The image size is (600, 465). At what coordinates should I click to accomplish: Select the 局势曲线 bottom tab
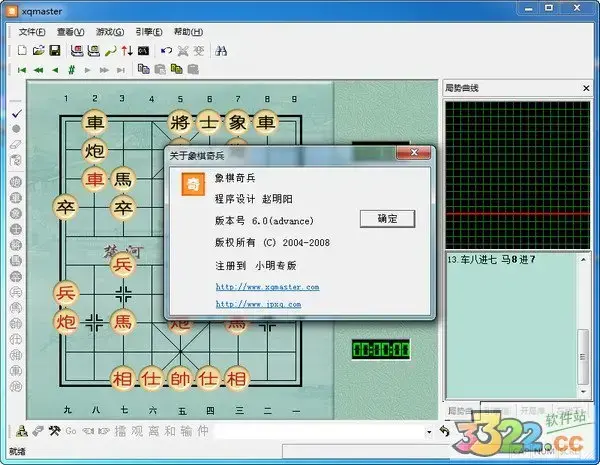click(x=462, y=411)
